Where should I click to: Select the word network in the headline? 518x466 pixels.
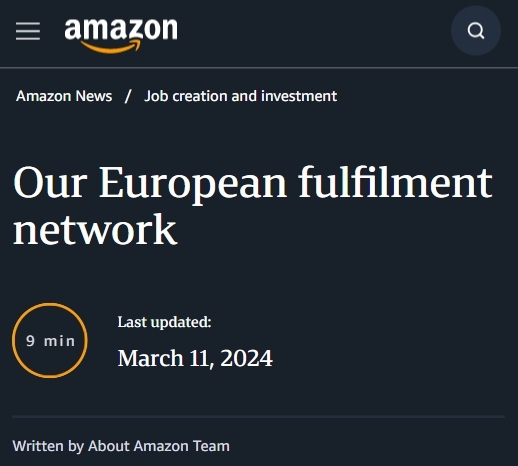click(95, 230)
